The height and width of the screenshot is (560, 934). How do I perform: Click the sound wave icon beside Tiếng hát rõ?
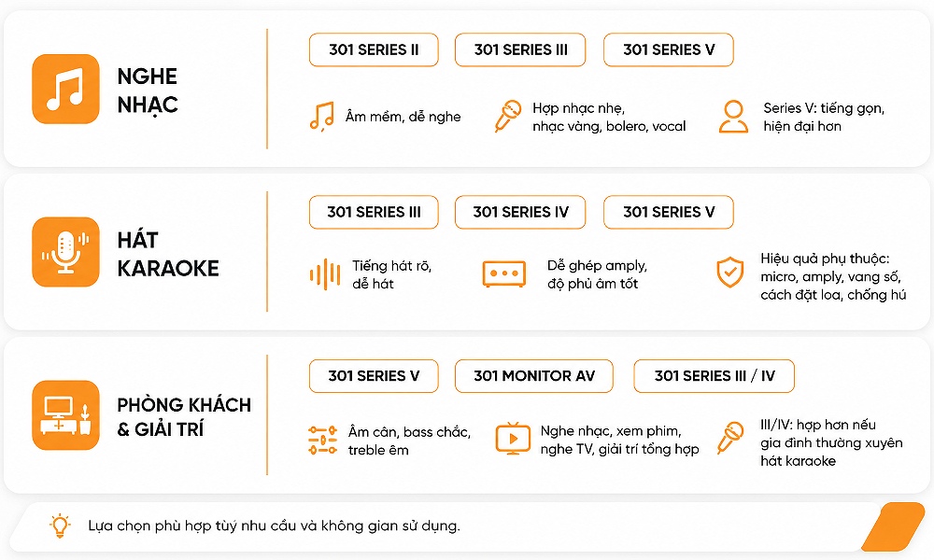point(325,274)
